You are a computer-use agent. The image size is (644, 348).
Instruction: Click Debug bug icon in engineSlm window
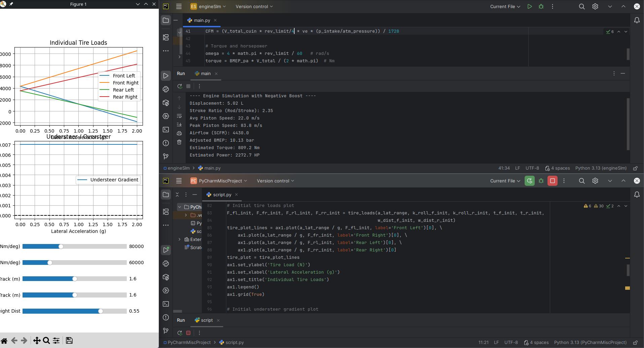[541, 7]
